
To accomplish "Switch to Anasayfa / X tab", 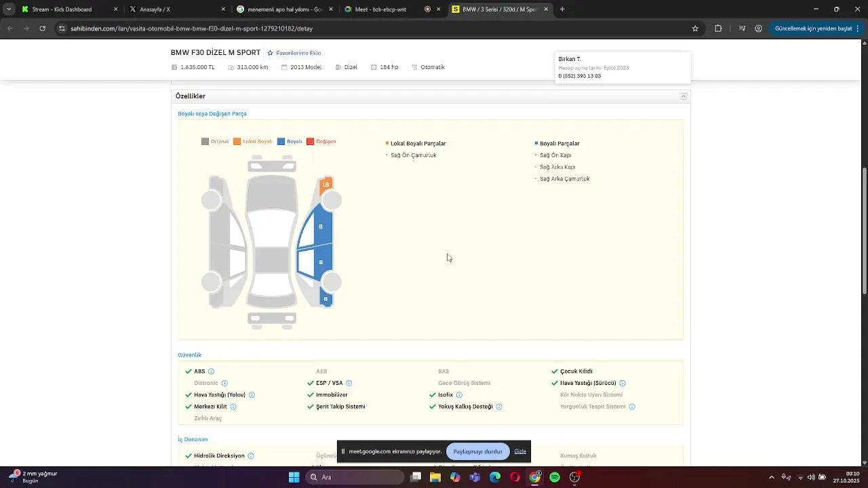I will point(176,9).
